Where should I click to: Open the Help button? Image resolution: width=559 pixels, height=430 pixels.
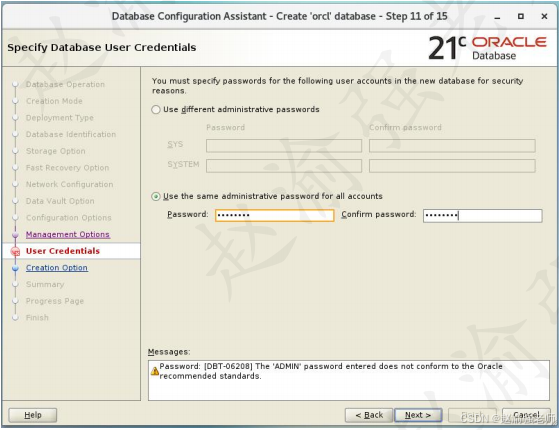(32, 415)
